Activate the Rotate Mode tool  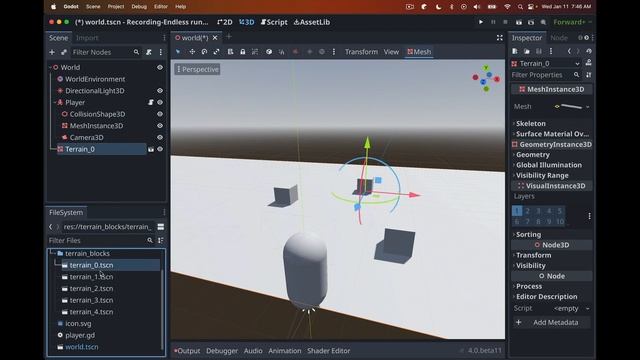[x=204, y=52]
